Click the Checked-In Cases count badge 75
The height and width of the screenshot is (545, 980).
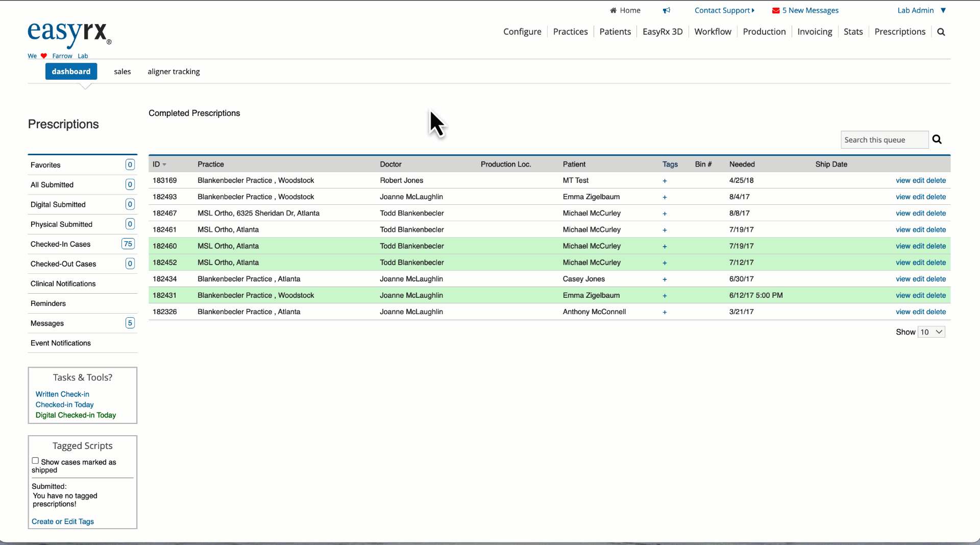tap(128, 244)
